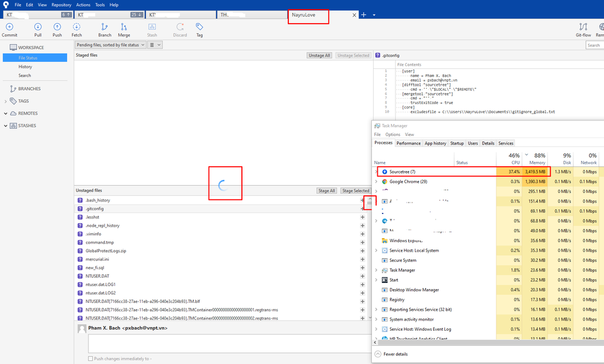Sort Task Manager by Memory column
The image size is (604, 364).
[535, 158]
